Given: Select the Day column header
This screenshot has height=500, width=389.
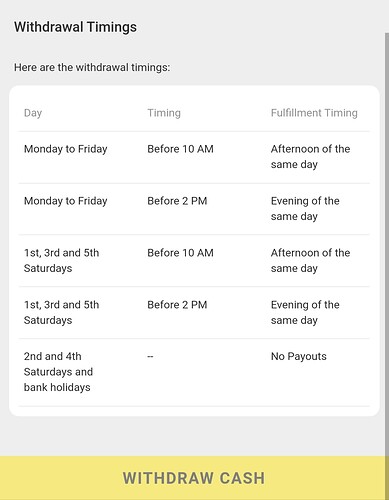Looking at the screenshot, I should coord(33,113).
